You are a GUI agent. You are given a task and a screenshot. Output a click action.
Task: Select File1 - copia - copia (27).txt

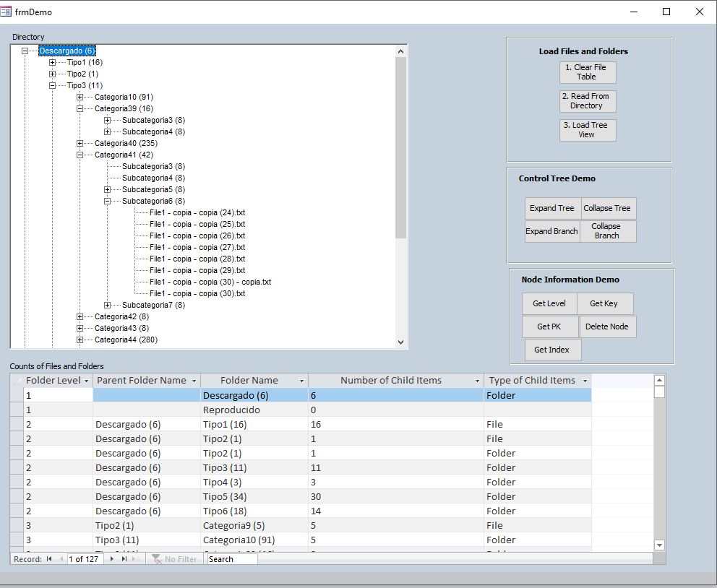click(x=197, y=247)
